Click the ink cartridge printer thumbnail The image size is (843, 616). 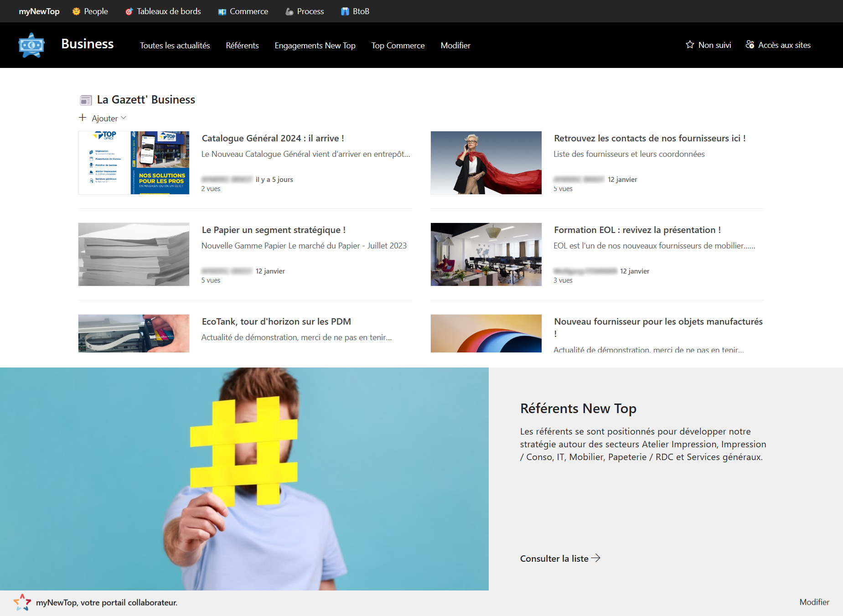(x=134, y=333)
